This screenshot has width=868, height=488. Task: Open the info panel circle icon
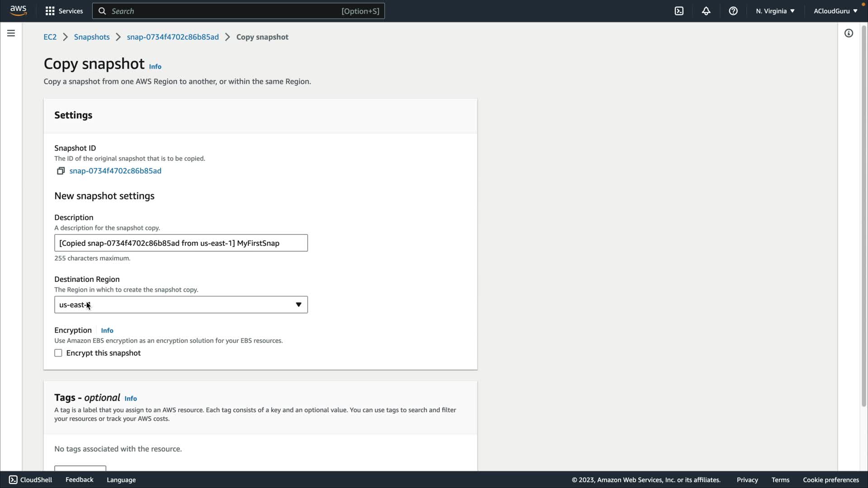[849, 33]
